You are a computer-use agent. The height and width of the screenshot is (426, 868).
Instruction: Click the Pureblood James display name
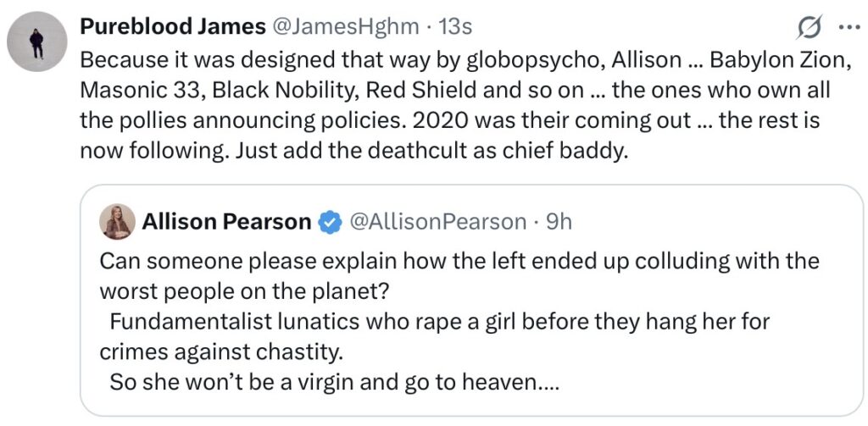click(172, 27)
